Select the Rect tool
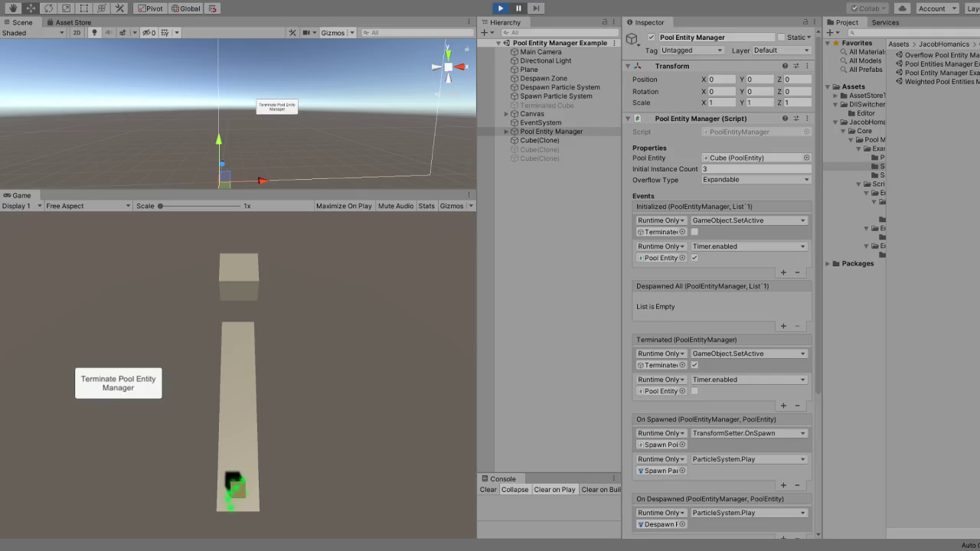 pyautogui.click(x=83, y=8)
